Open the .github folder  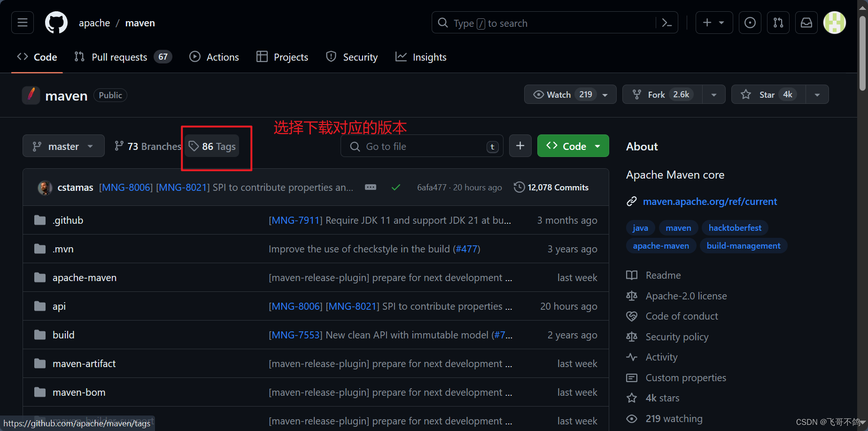[68, 220]
